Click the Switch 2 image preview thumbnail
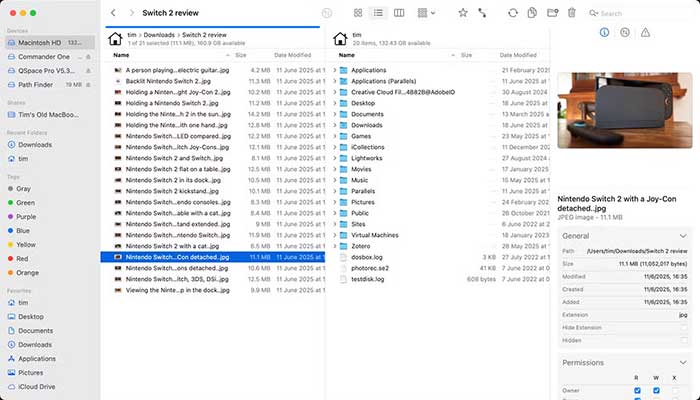Screen dimensions: 700x400 (x=625, y=110)
